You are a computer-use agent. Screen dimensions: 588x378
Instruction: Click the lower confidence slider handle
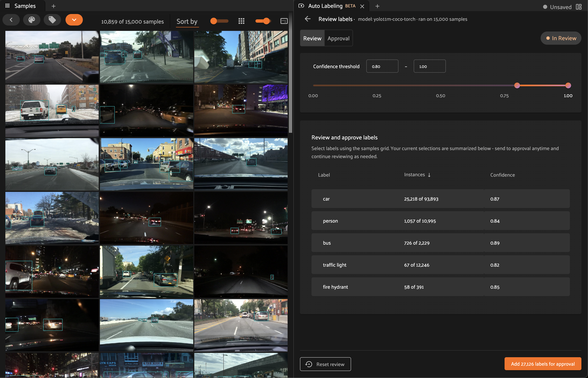517,85
